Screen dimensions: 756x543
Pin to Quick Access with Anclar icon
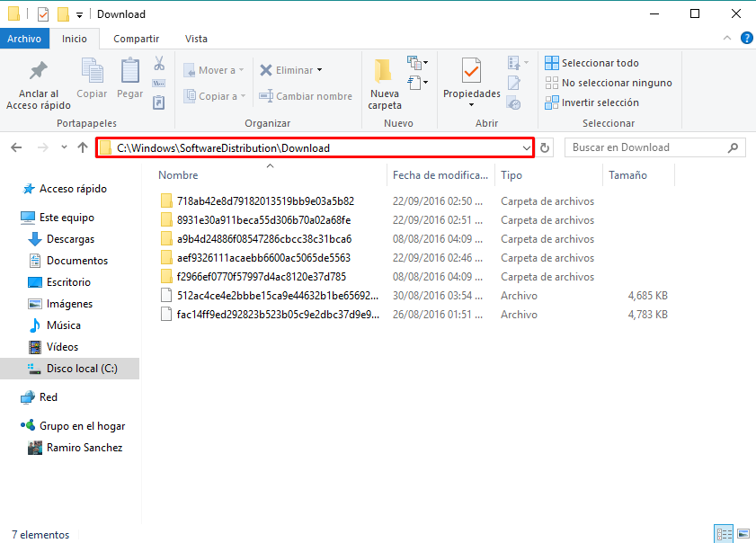click(38, 85)
